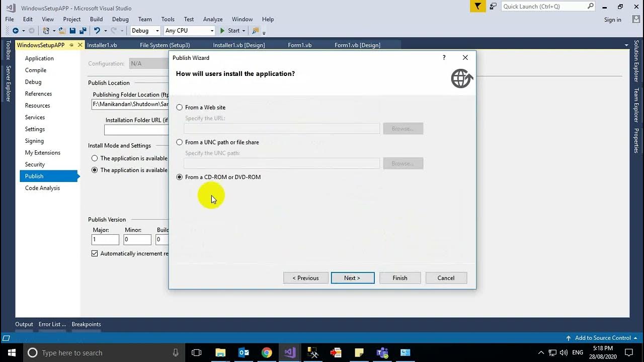This screenshot has height=362, width=644.
Task: Click the New Project toolbar icon
Action: [x=46, y=31]
